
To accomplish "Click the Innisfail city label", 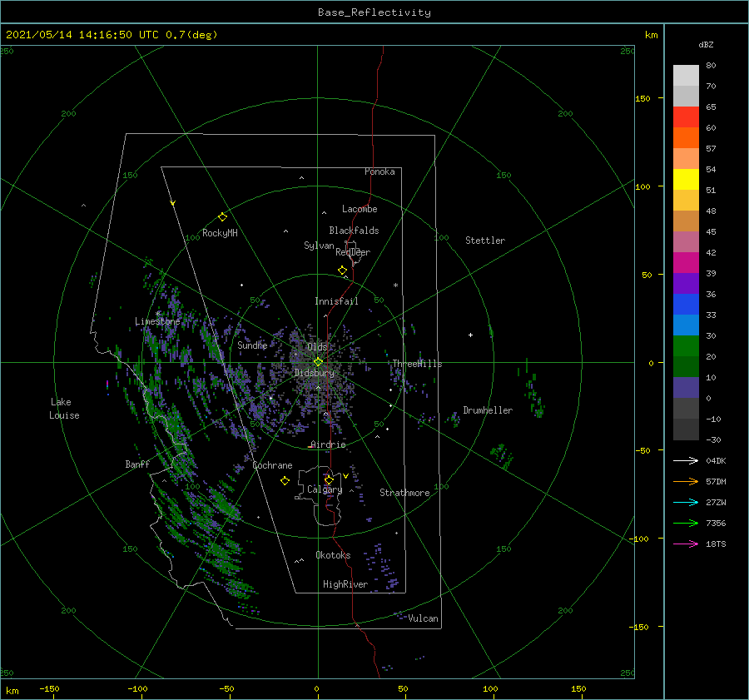I will (336, 301).
